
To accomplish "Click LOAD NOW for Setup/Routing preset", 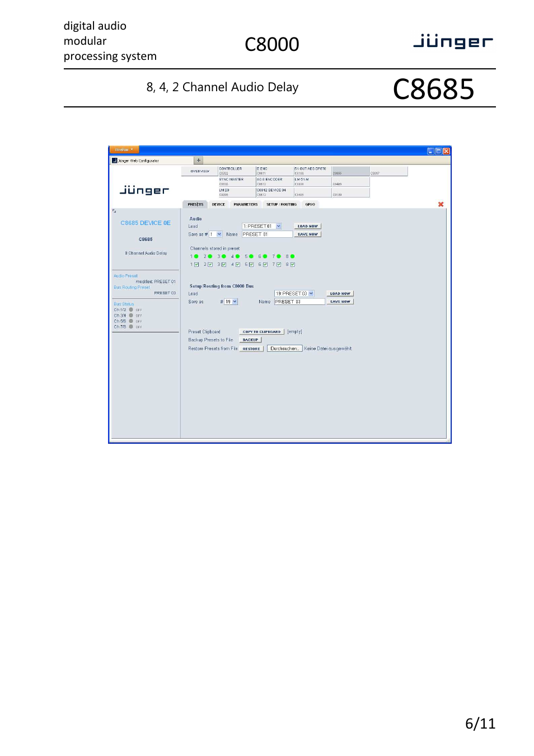I will [x=340, y=293].
